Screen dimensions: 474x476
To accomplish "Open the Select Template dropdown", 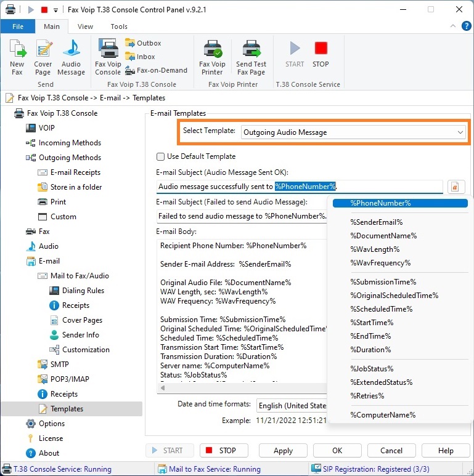I will point(353,132).
